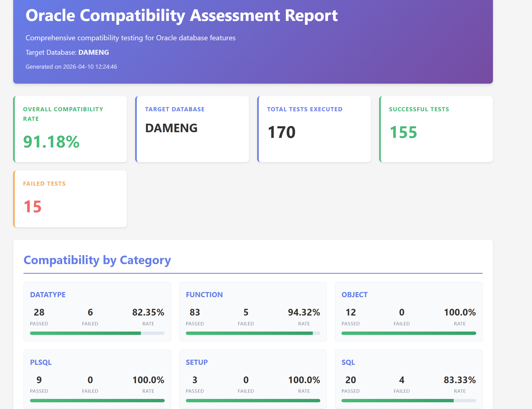The width and height of the screenshot is (532, 409).
Task: Click the Oracle Compatibility Assessment Report title
Action: 181,15
